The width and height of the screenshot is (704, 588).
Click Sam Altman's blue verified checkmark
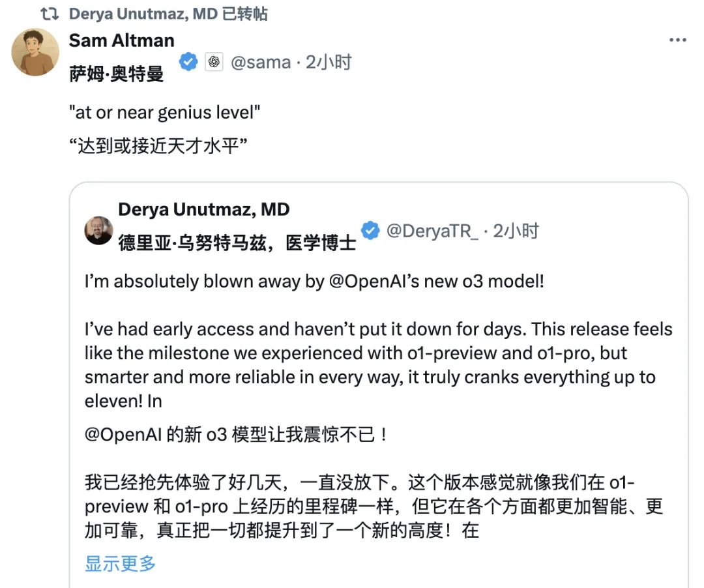point(188,61)
